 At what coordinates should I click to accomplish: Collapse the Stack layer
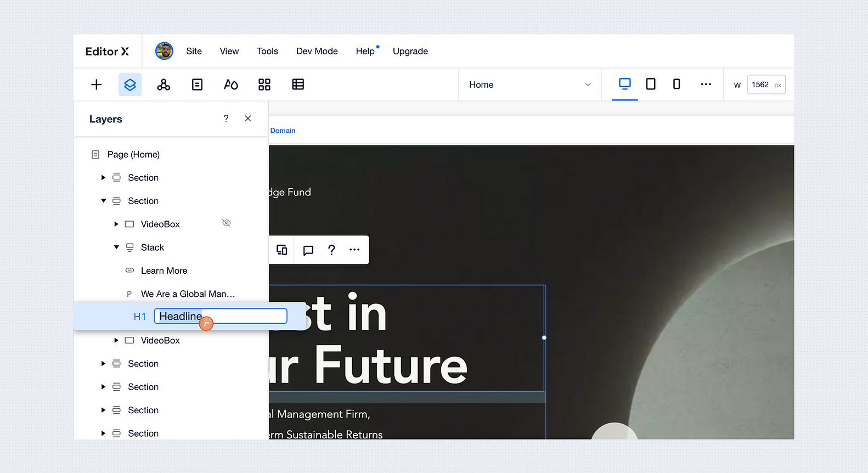(116, 247)
